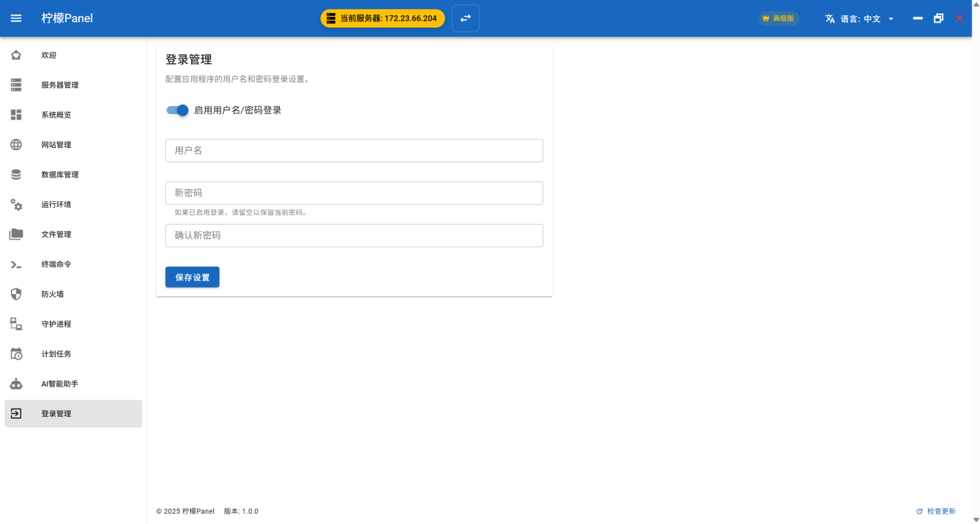This screenshot has width=980, height=524.
Task: Focus the 用户名 input field
Action: coord(354,151)
